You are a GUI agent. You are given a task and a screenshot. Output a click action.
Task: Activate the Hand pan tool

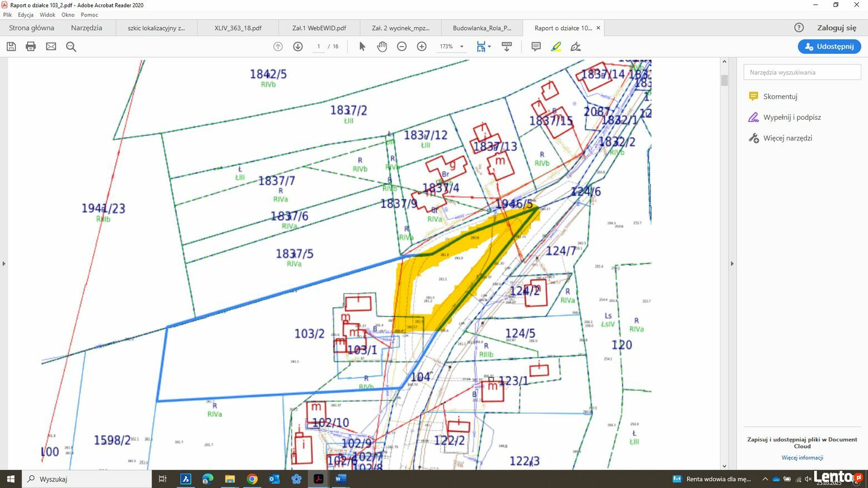[382, 47]
